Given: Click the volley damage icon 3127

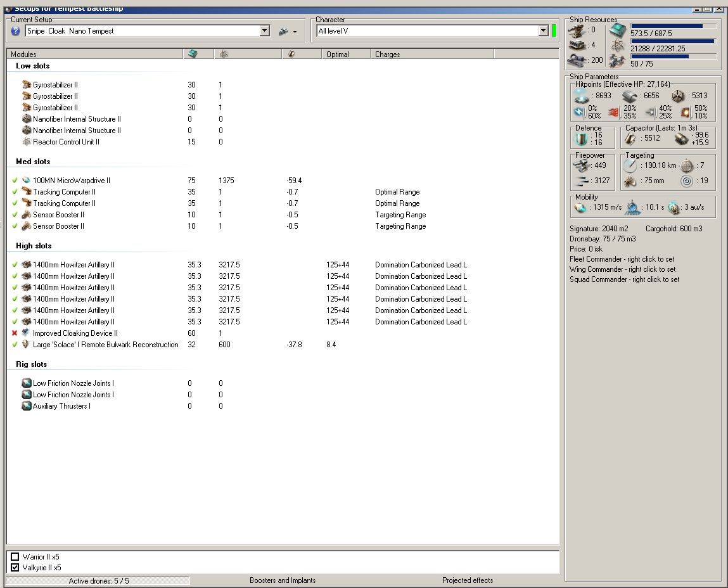Looking at the screenshot, I should point(582,181).
